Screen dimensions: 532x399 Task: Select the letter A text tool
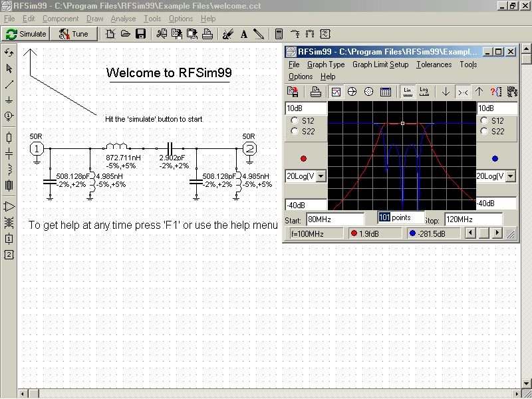pos(243,34)
